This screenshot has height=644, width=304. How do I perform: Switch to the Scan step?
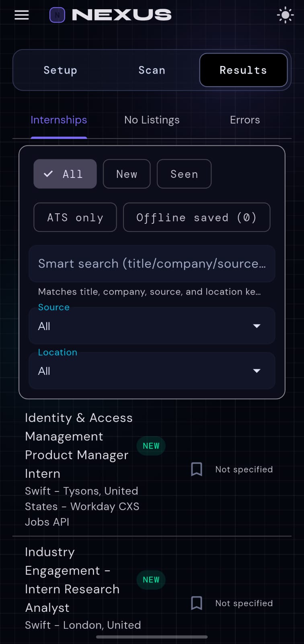152,70
